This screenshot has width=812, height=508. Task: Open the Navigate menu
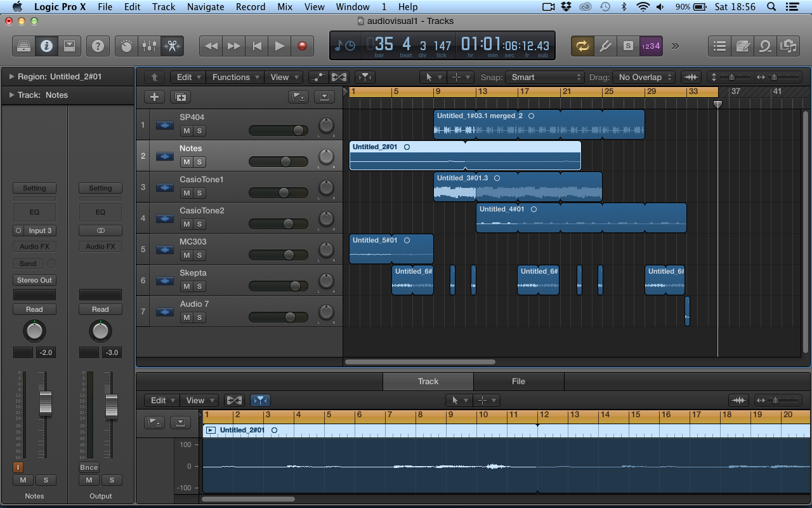click(x=206, y=7)
